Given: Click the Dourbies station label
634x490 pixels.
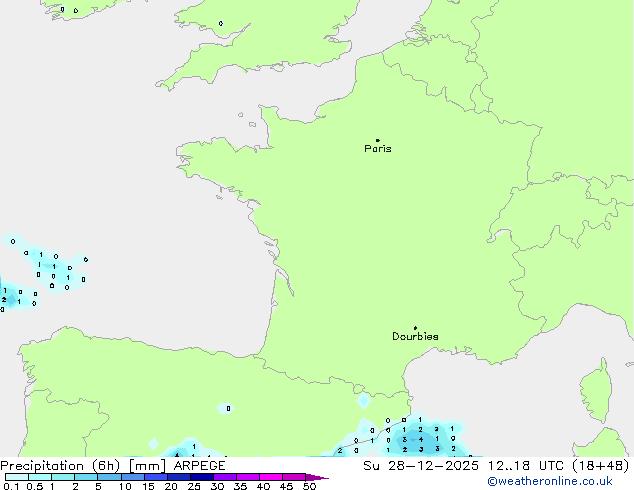Looking at the screenshot, I should [x=415, y=336].
